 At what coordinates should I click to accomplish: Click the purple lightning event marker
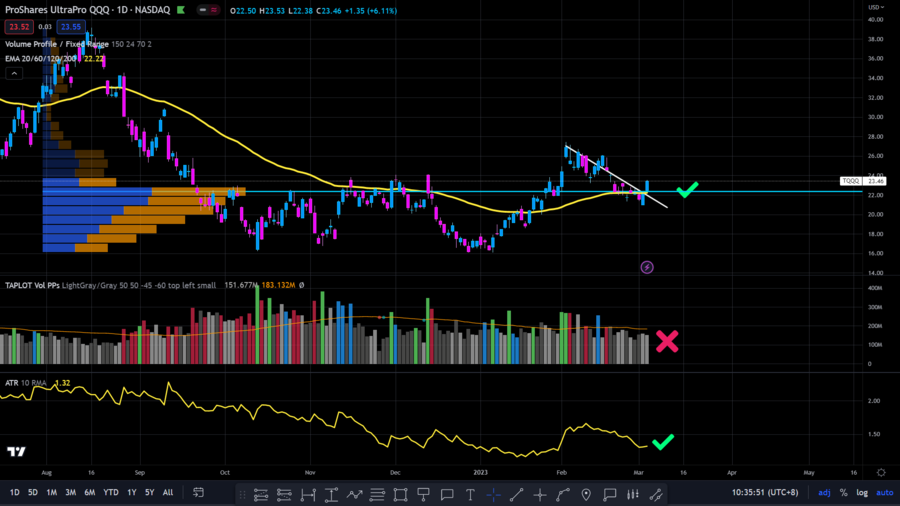tap(647, 267)
